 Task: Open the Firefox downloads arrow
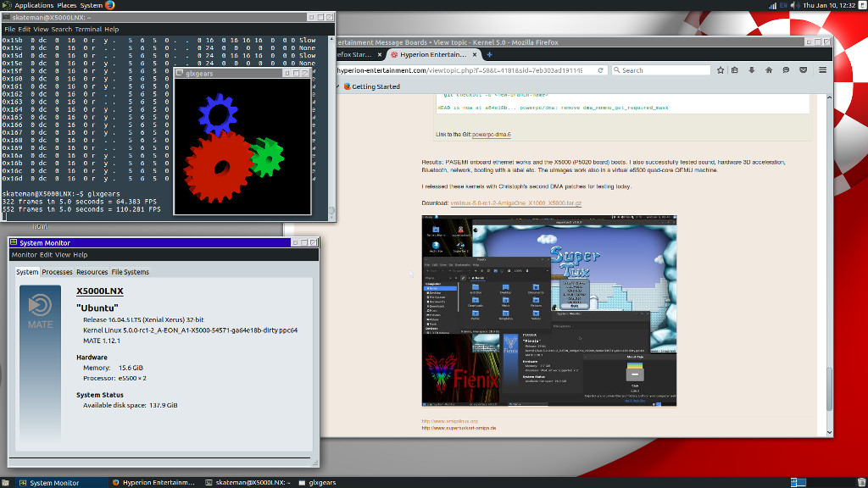pyautogui.click(x=751, y=70)
